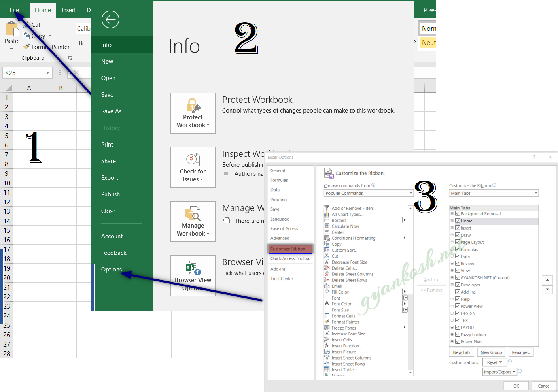Uncheck the Draw tab checkbox
The image size is (558, 392).
458,235
